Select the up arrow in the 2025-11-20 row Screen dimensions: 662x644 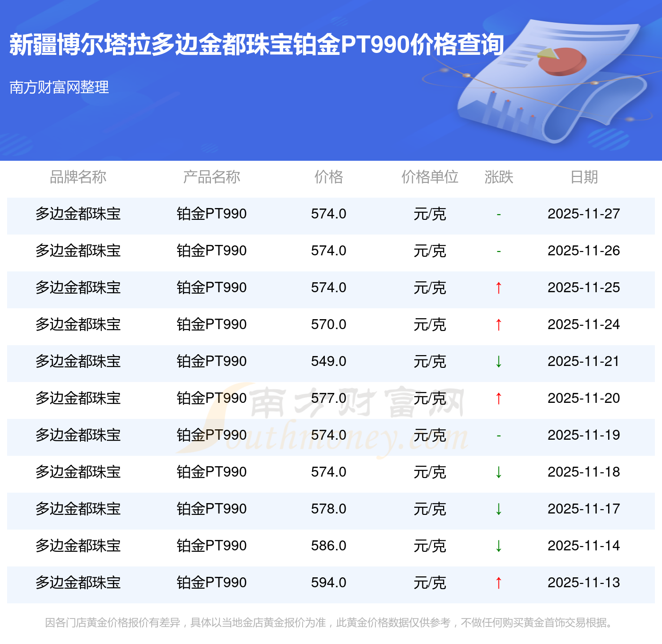(498, 398)
